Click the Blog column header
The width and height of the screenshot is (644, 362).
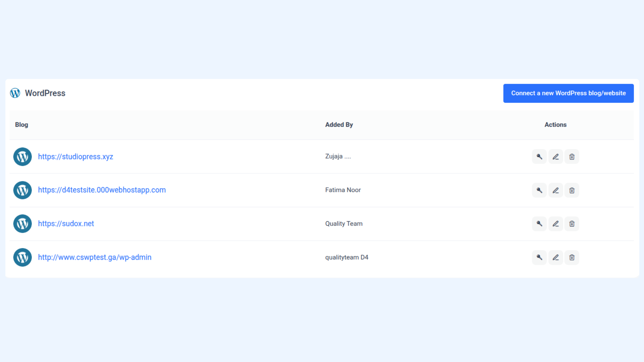point(21,125)
